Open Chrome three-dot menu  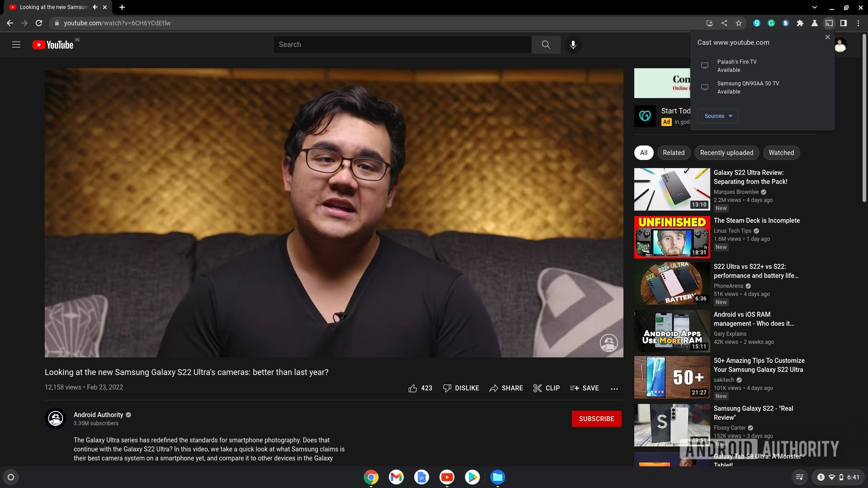point(858,23)
